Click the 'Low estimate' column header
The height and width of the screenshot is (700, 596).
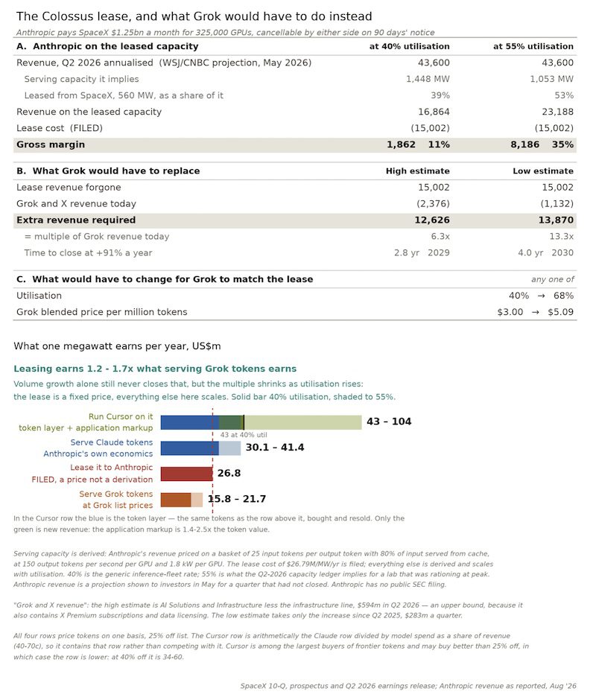(x=543, y=171)
